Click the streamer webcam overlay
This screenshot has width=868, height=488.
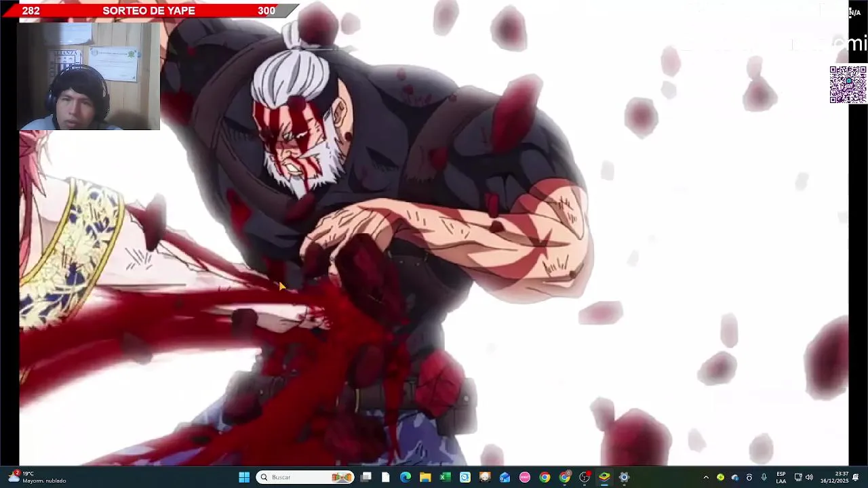pos(89,77)
